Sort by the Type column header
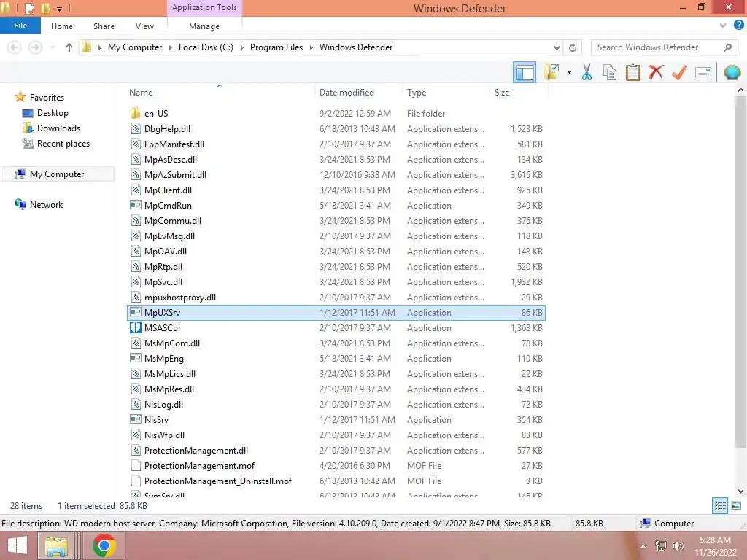This screenshot has width=747, height=560. (417, 93)
